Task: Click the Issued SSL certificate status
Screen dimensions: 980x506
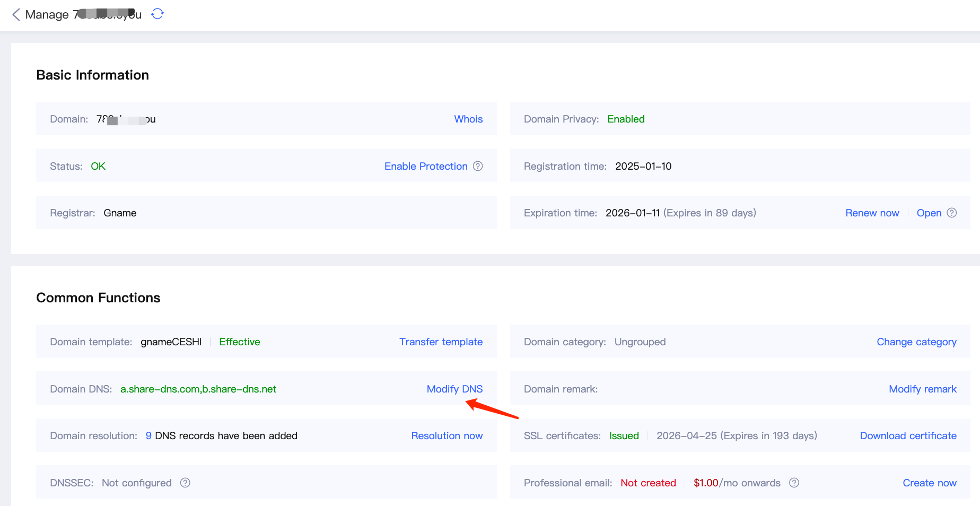Action: click(x=624, y=435)
